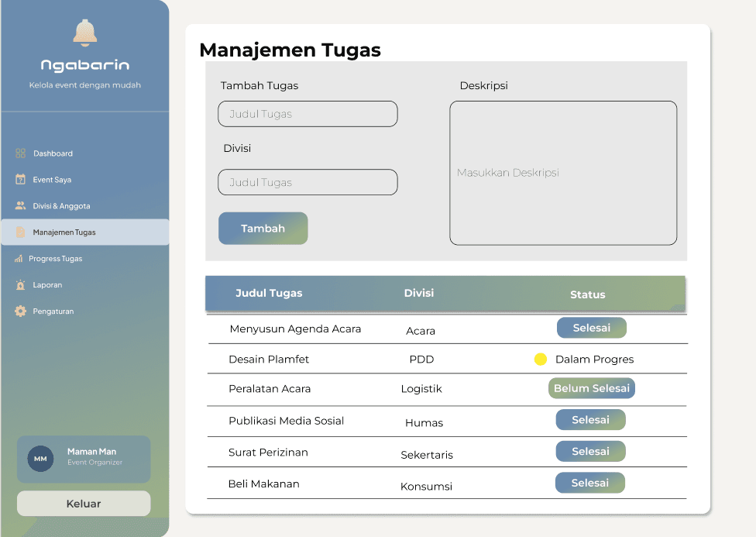Click the Dashboard grid icon
756x537 pixels.
click(x=20, y=153)
